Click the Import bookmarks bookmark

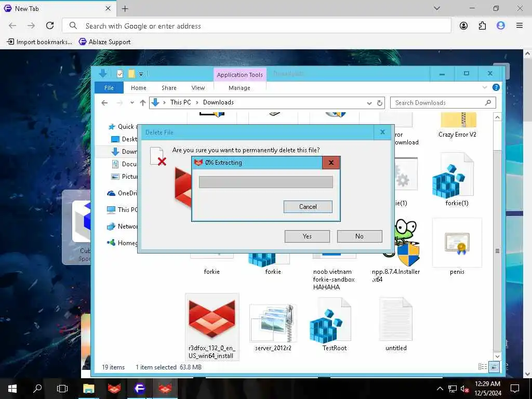pos(39,42)
